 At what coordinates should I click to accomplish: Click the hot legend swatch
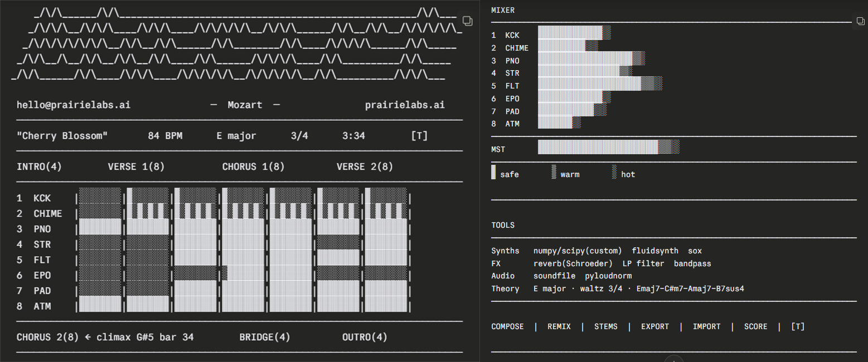(x=614, y=172)
